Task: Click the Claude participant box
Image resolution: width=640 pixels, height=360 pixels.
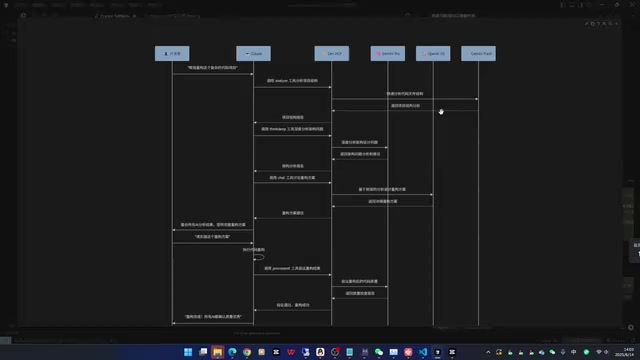Action: click(x=253, y=53)
